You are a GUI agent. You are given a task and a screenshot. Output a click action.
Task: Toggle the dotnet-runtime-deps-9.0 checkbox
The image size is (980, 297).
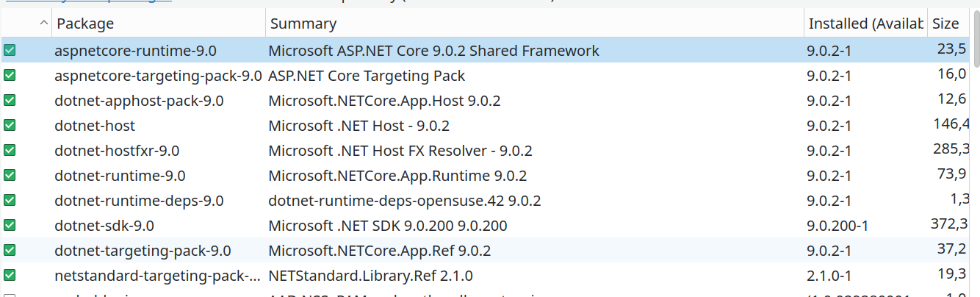(10, 201)
